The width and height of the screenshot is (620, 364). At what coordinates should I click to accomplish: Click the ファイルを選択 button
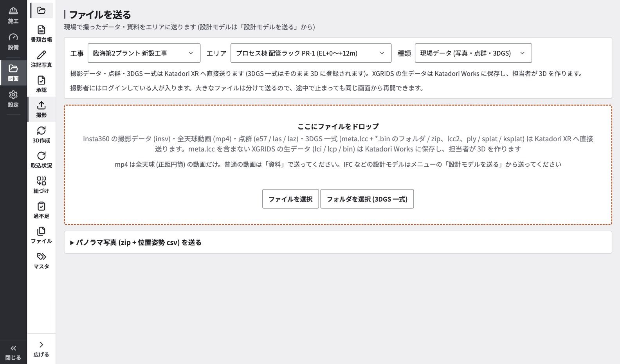(x=290, y=199)
